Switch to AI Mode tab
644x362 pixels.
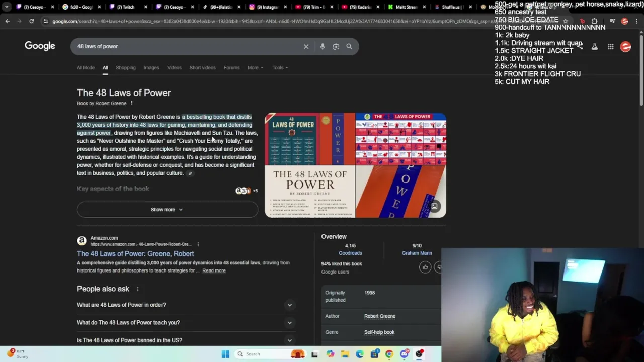(86, 68)
